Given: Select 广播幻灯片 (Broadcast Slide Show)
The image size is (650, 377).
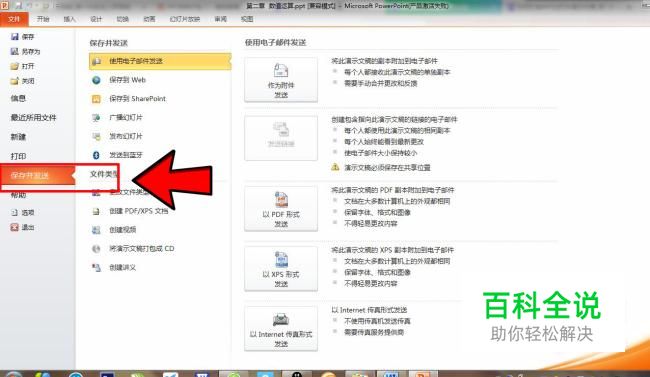Looking at the screenshot, I should [x=117, y=117].
